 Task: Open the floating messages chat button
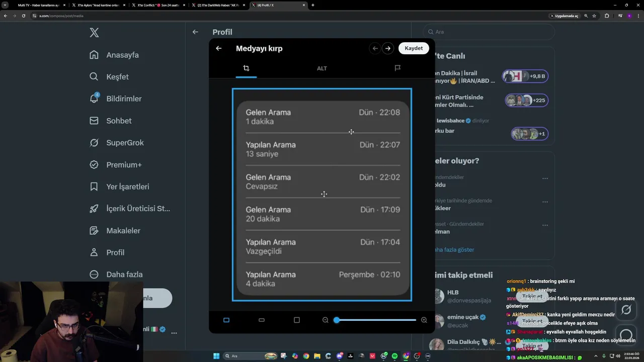(x=626, y=335)
